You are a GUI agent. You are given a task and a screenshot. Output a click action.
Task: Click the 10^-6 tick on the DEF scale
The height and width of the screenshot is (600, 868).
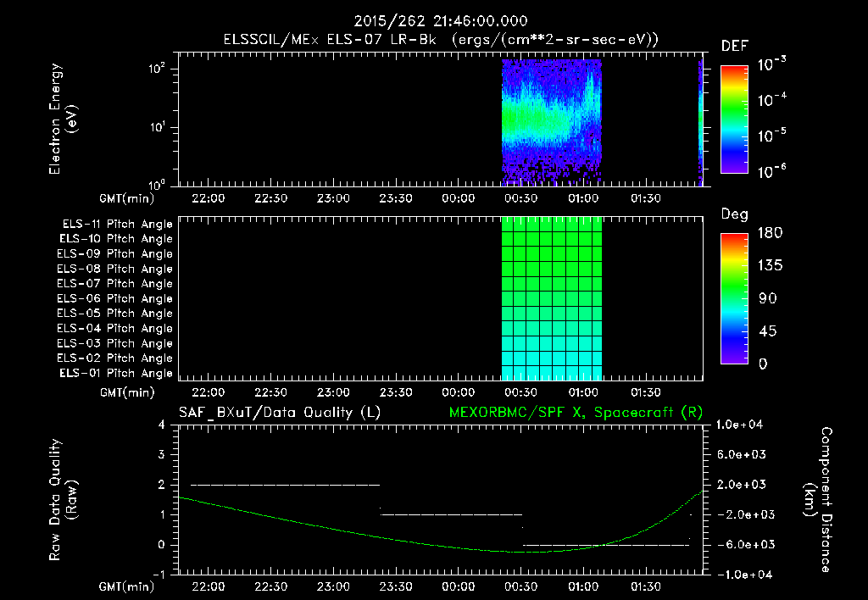pyautogui.click(x=771, y=171)
